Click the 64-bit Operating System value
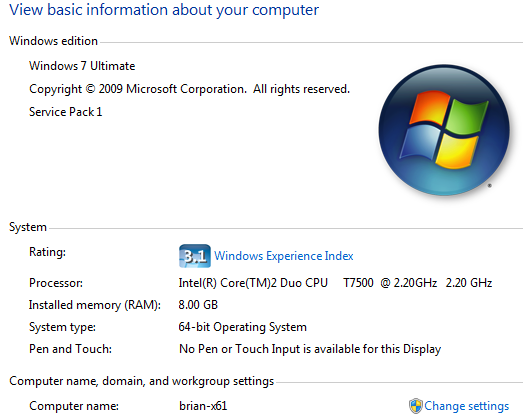This screenshot has width=526, height=418. pos(243,327)
